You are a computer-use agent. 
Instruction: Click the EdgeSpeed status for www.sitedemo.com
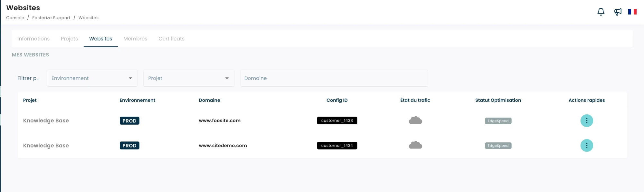[x=498, y=146]
